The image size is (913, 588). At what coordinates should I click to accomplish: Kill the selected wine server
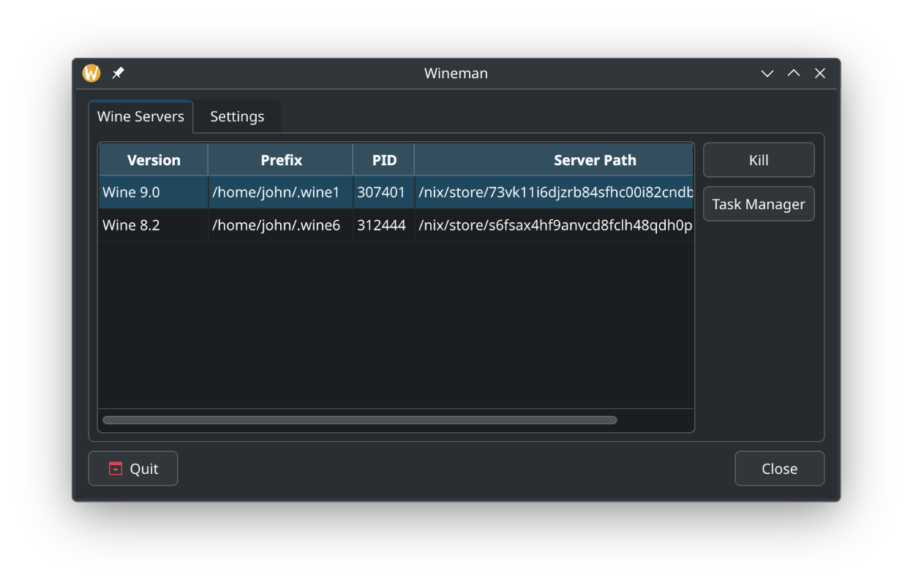pos(759,160)
